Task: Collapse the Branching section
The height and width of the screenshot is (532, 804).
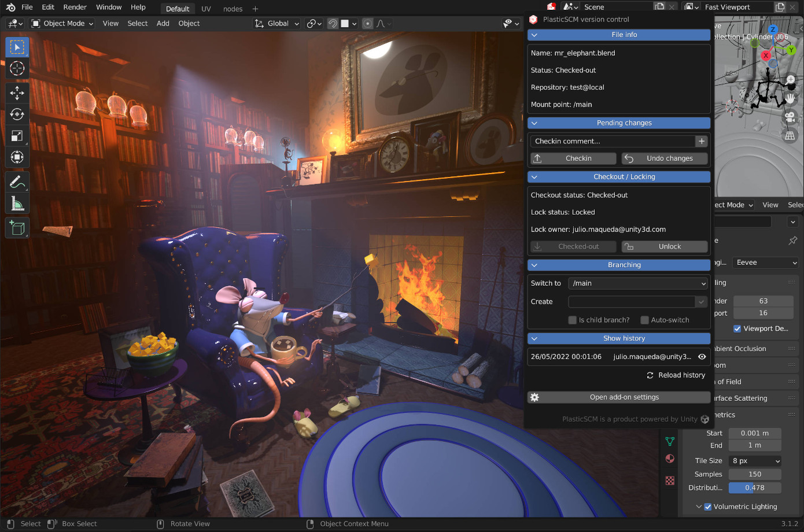Action: tap(619, 265)
